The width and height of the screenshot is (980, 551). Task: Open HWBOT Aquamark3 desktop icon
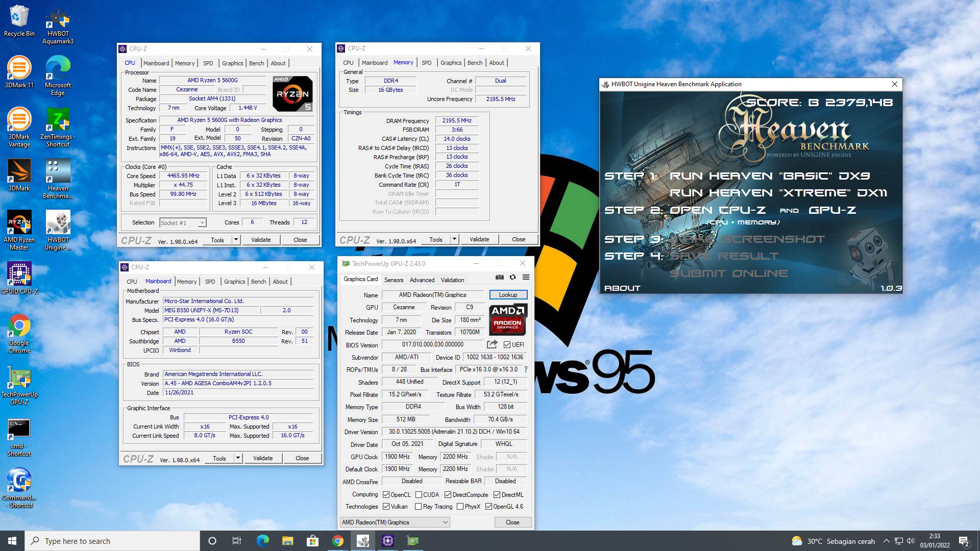[58, 26]
